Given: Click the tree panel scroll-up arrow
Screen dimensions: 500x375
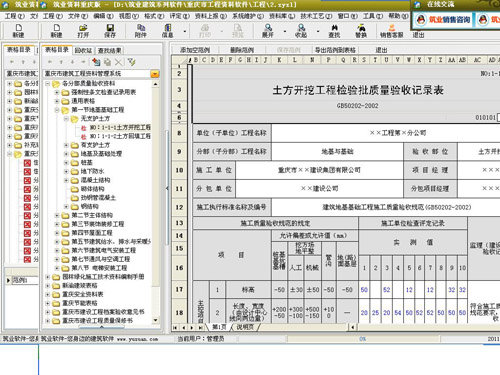Looking at the screenshot, I should pyautogui.click(x=155, y=84).
